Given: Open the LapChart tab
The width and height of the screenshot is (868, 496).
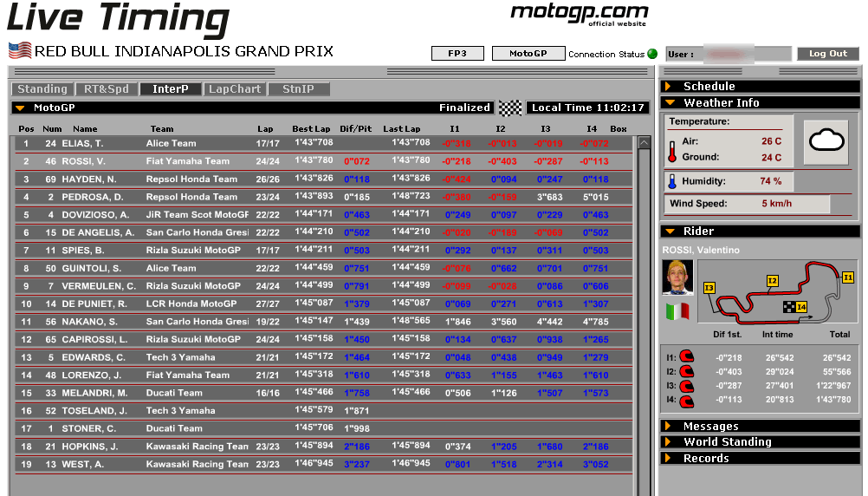Looking at the screenshot, I should coord(235,88).
